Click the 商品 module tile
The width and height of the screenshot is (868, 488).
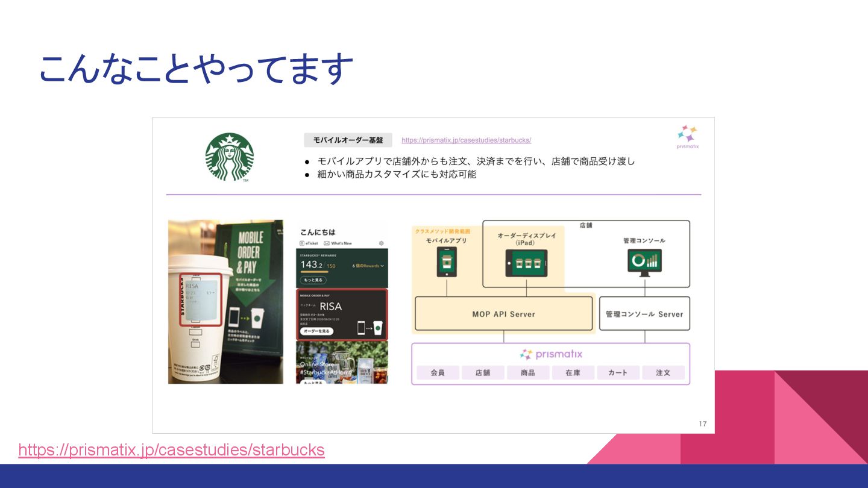pos(528,373)
